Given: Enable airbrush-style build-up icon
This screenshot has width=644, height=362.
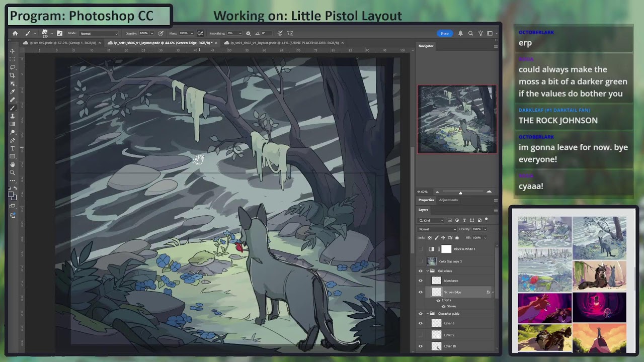Looking at the screenshot, I should [x=200, y=33].
